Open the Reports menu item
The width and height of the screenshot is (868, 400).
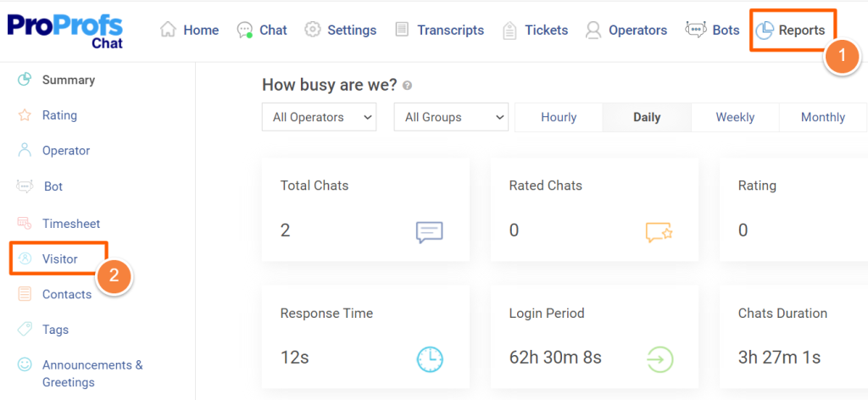790,31
